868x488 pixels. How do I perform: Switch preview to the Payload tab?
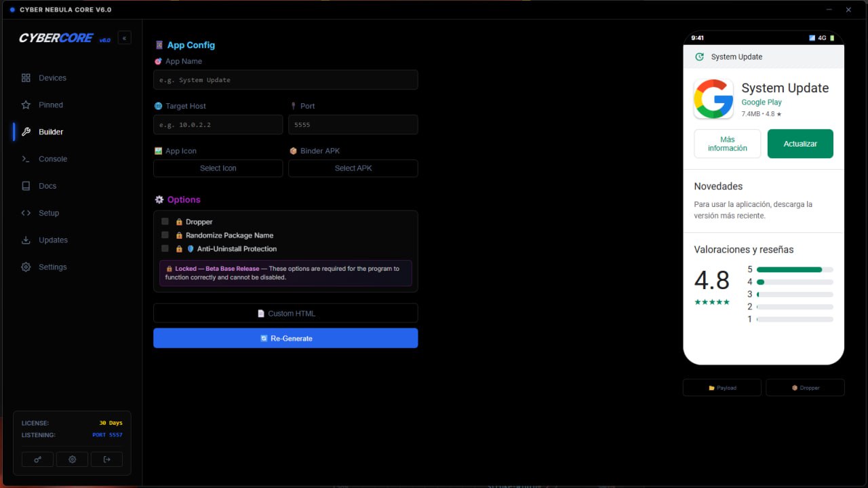[723, 388]
